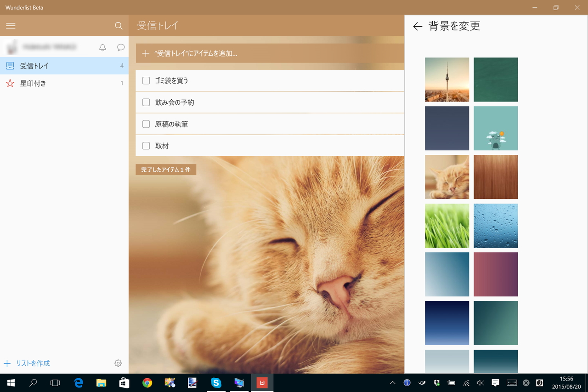Open Task View from the taskbar

tap(55, 382)
